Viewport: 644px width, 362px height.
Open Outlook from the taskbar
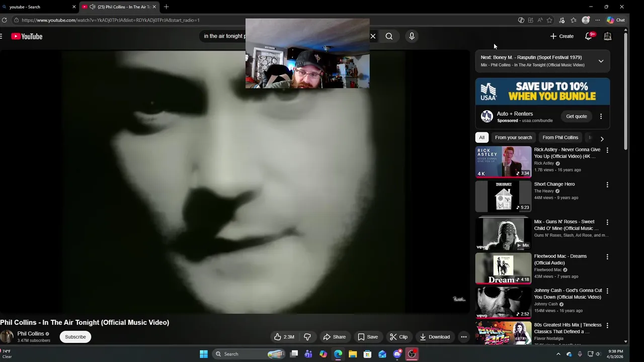(382, 354)
